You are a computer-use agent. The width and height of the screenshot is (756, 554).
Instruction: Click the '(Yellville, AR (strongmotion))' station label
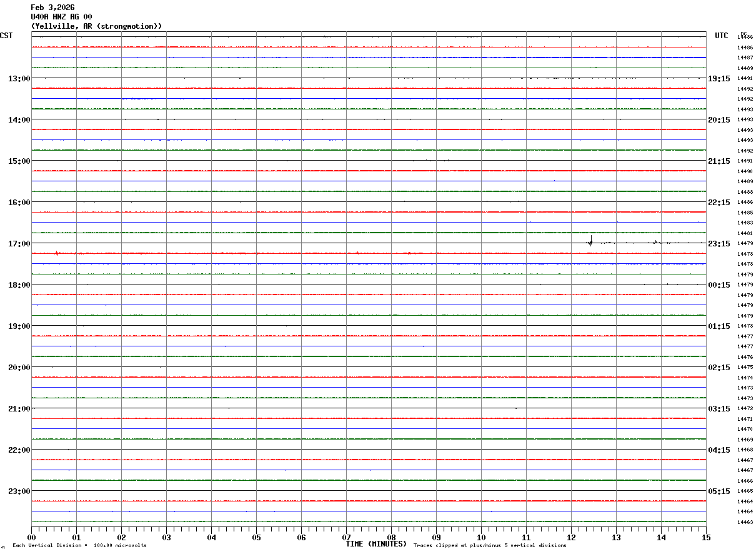click(96, 26)
